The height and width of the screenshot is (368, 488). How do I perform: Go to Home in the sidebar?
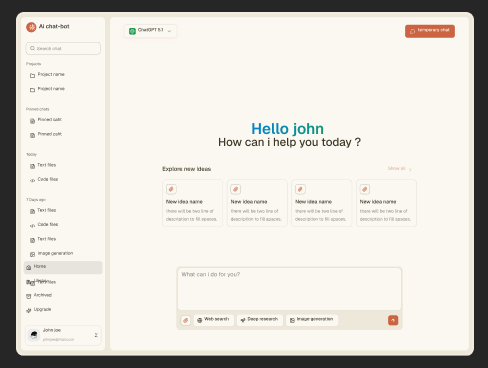tap(63, 267)
